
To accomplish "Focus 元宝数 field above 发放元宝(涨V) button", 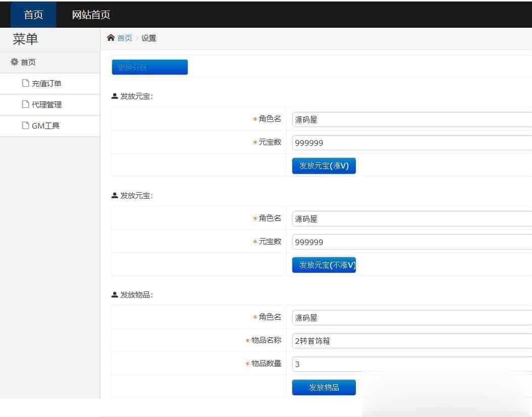I will [x=412, y=143].
